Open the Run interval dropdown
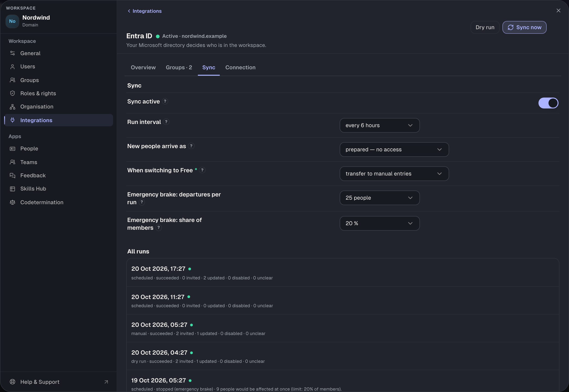Screen dimensions: 569x392 (380, 125)
